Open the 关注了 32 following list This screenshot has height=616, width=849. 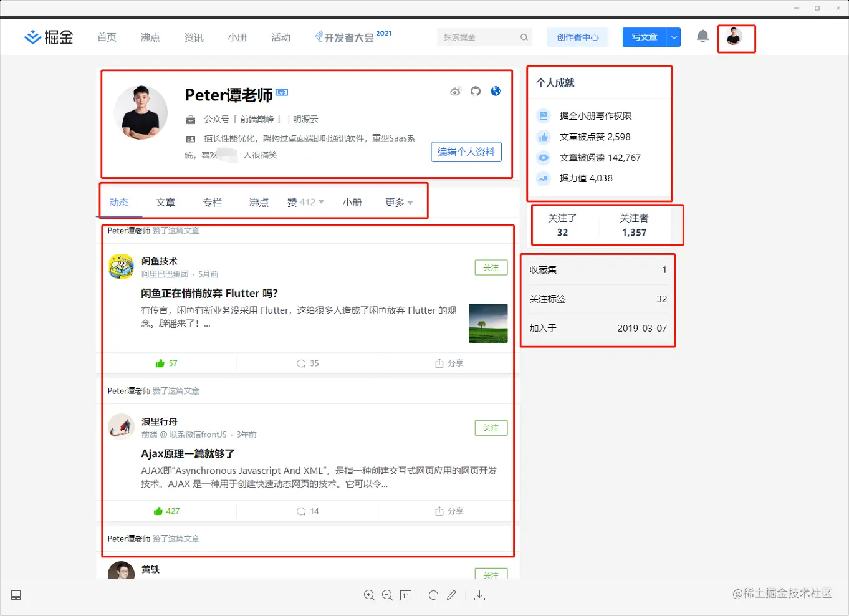pos(562,225)
